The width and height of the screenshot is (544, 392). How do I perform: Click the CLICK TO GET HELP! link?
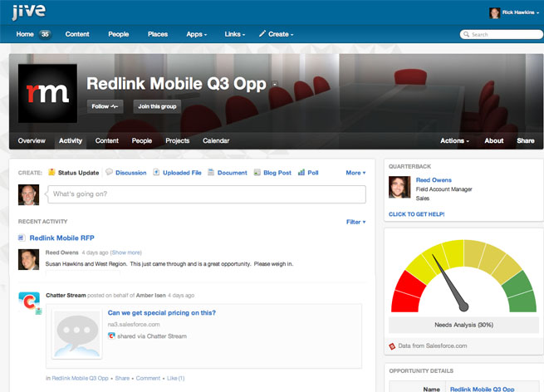click(x=416, y=214)
